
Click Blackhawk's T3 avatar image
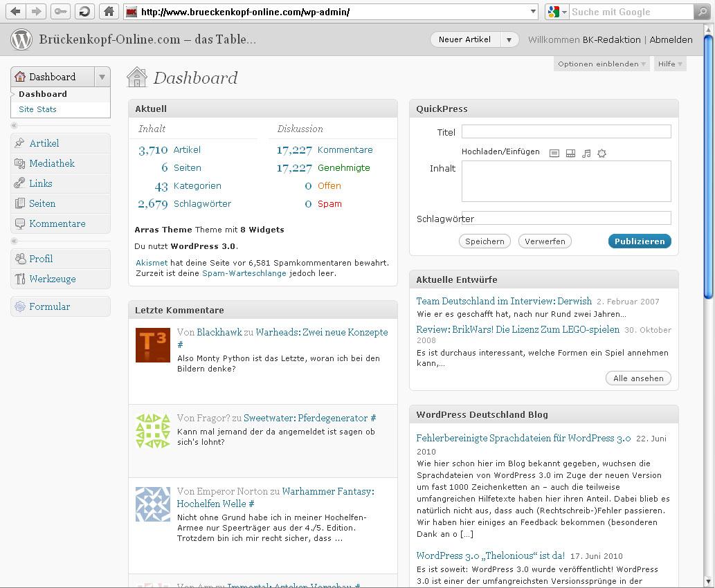click(x=153, y=345)
